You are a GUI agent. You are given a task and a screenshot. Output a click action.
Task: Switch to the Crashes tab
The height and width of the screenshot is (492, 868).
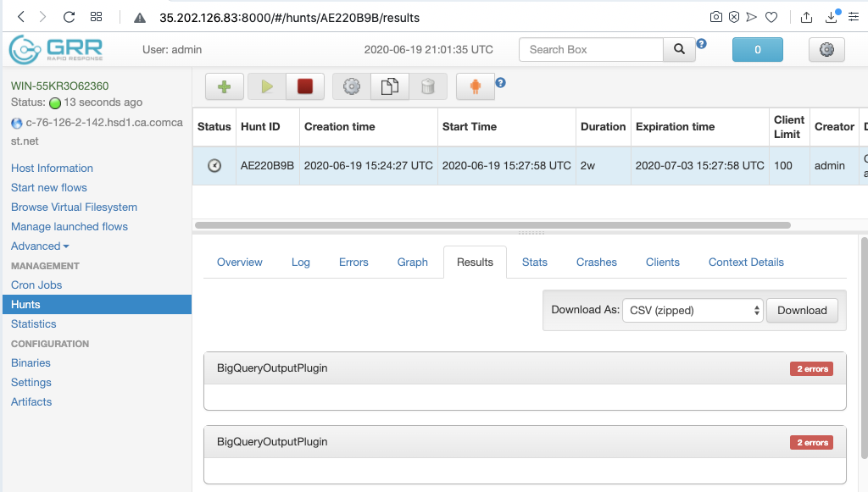tap(597, 262)
